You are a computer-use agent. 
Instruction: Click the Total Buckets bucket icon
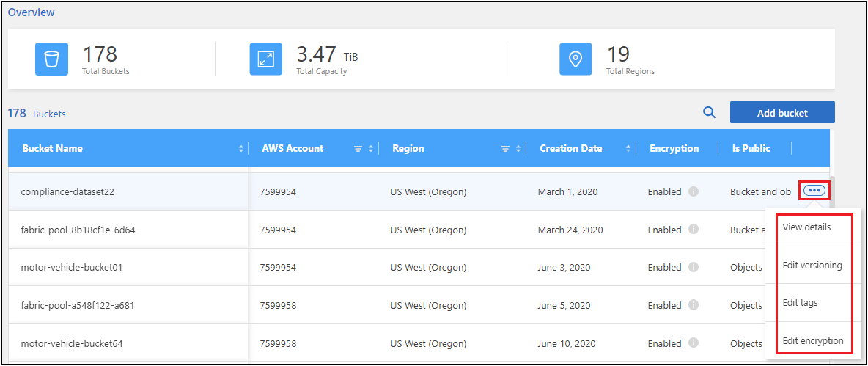(x=51, y=59)
